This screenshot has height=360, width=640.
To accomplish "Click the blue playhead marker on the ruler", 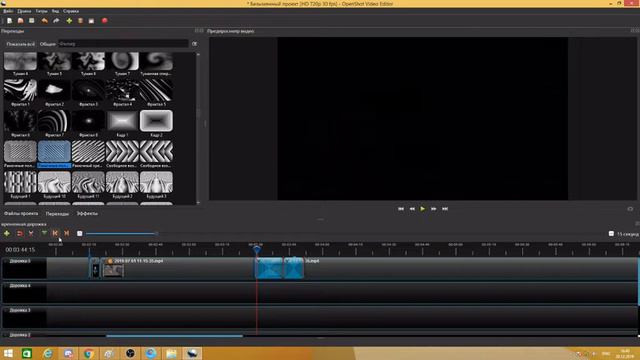I will click(256, 249).
